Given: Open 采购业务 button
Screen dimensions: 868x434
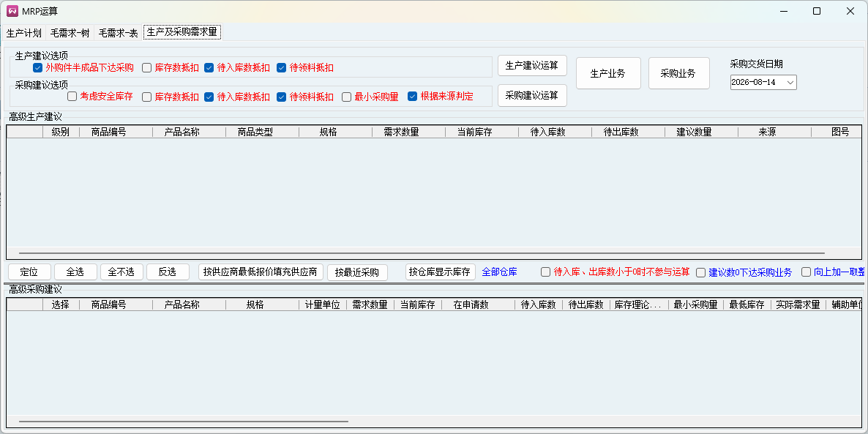Looking at the screenshot, I should click(x=678, y=73).
